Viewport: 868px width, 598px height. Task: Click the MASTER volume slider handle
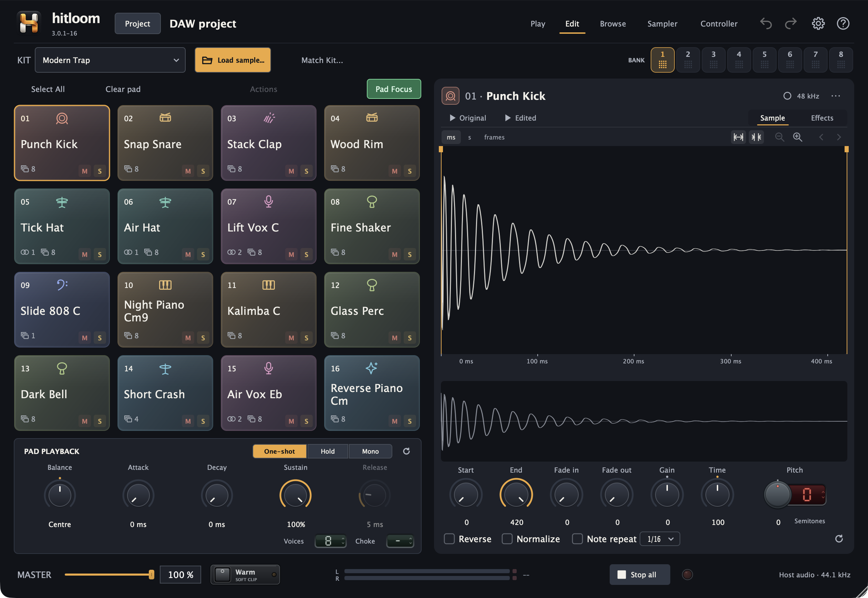pos(151,574)
